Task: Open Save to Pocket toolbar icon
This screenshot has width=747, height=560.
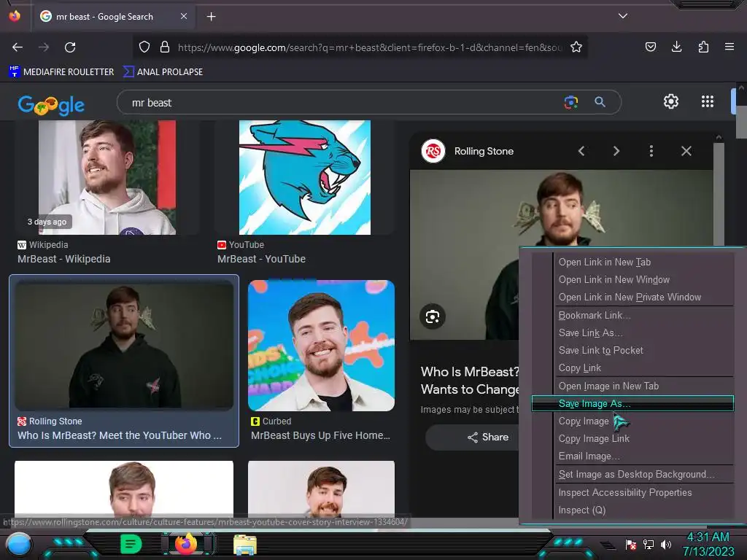Action: pyautogui.click(x=650, y=47)
